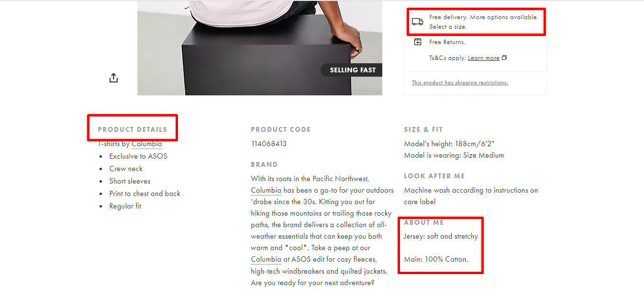644x300 pixels.
Task: Click the BRAND heading
Action: coord(264,164)
